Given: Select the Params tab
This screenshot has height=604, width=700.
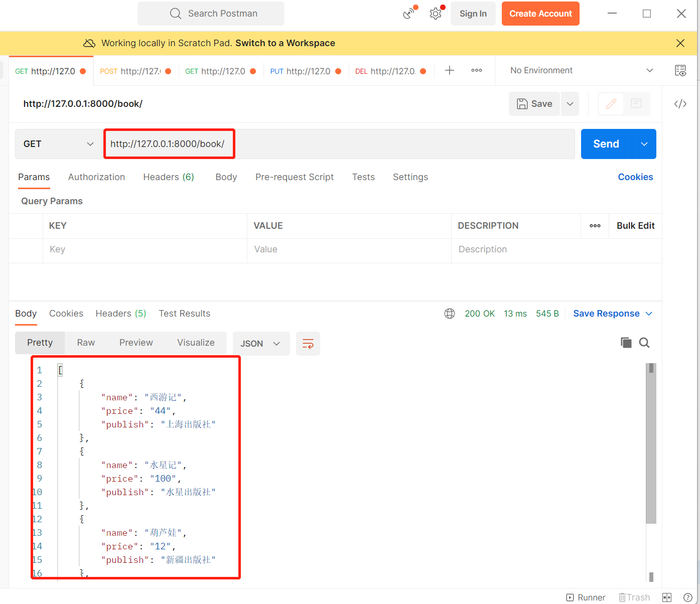Looking at the screenshot, I should click(x=34, y=177).
